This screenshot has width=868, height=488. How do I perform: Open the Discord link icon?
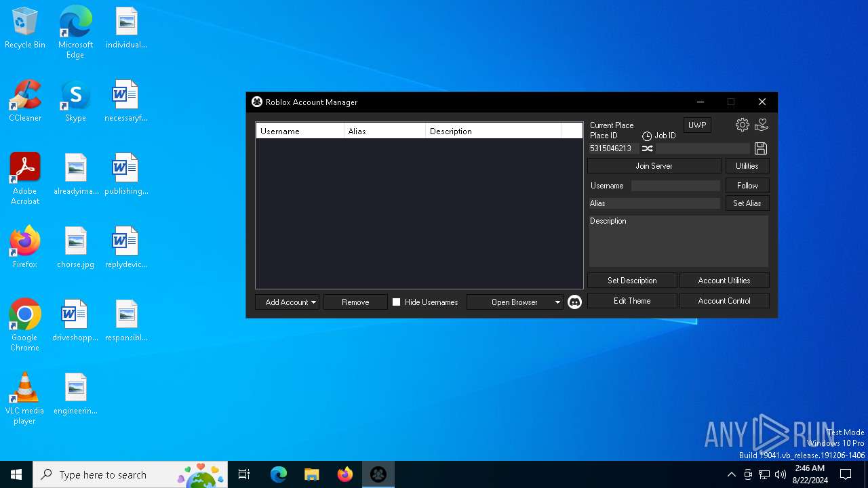point(574,302)
